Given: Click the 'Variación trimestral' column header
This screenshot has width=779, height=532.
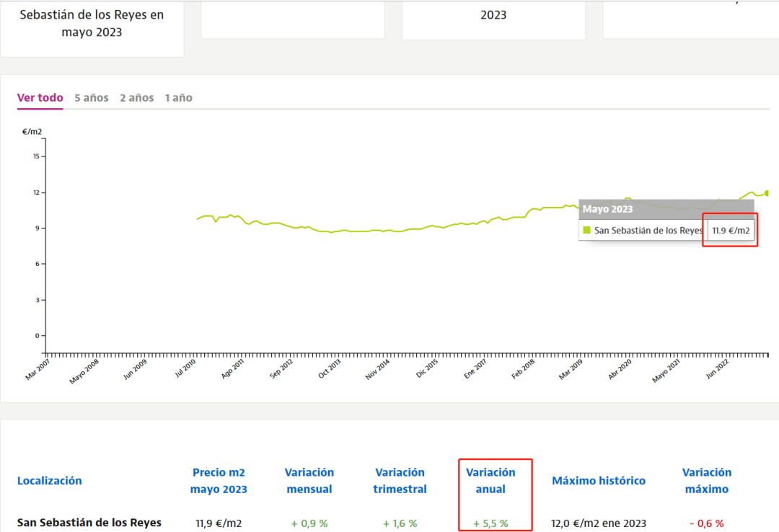Looking at the screenshot, I should pos(400,480).
